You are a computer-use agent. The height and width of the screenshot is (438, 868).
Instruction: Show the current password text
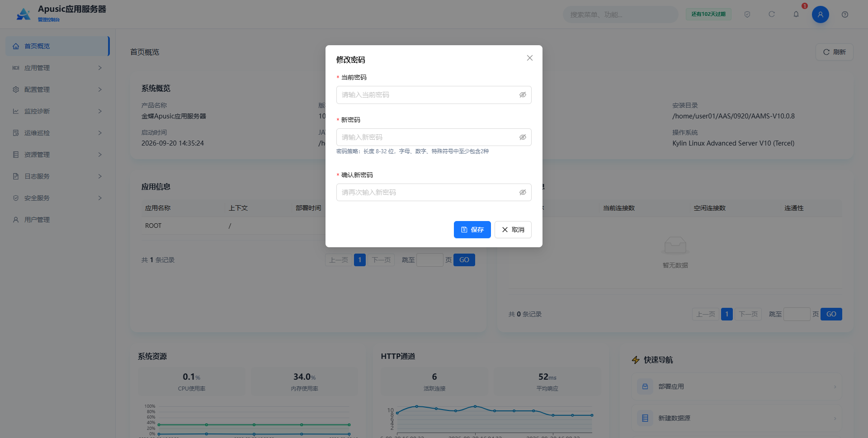pyautogui.click(x=523, y=95)
